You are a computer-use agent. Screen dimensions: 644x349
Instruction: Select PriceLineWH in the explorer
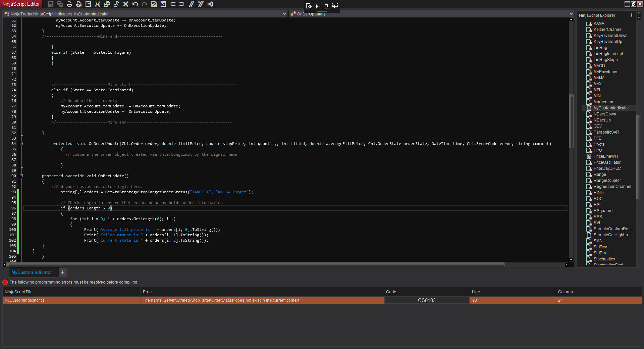tap(605, 156)
